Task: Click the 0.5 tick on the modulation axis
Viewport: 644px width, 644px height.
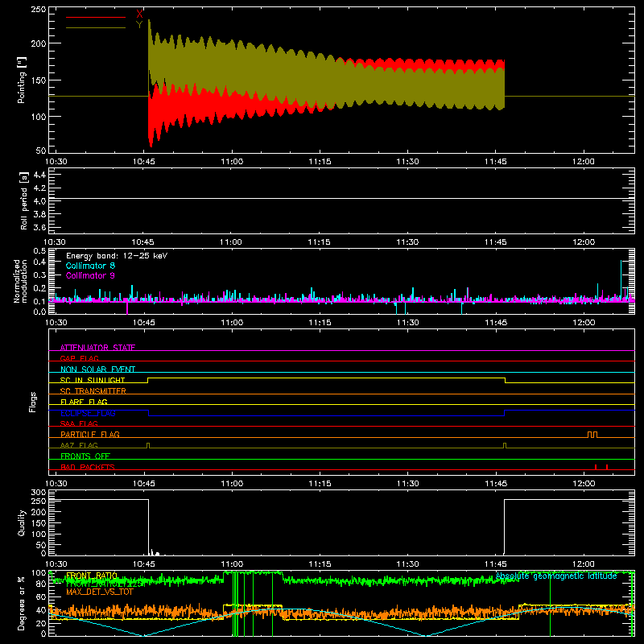Action: 39,251
